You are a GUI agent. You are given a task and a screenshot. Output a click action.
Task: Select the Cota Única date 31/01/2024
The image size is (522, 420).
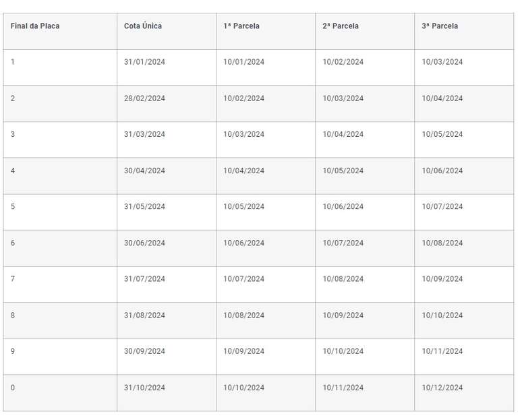(144, 62)
